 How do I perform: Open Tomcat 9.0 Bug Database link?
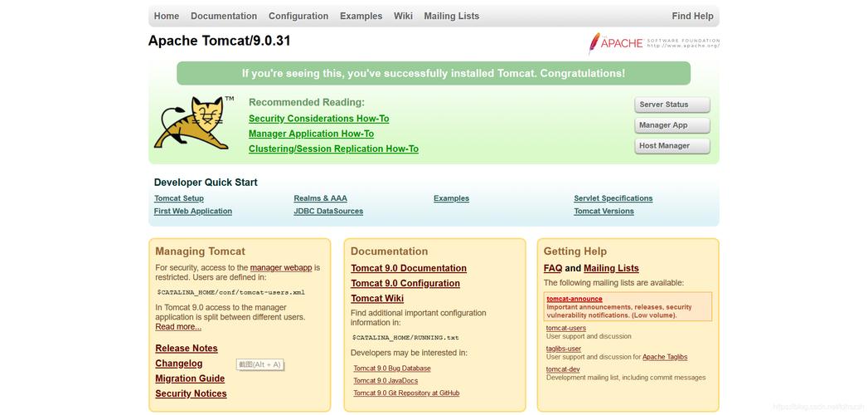pyautogui.click(x=392, y=369)
